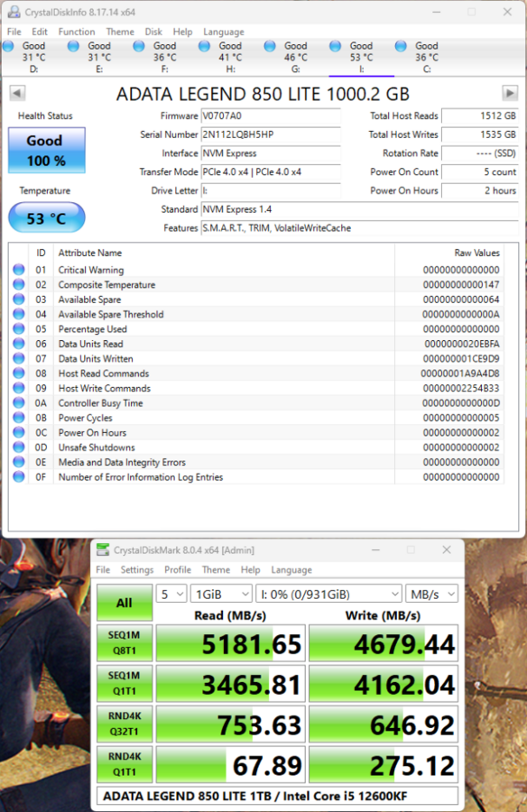
Task: Run the RND4K Q32T1 test
Action: 125,724
